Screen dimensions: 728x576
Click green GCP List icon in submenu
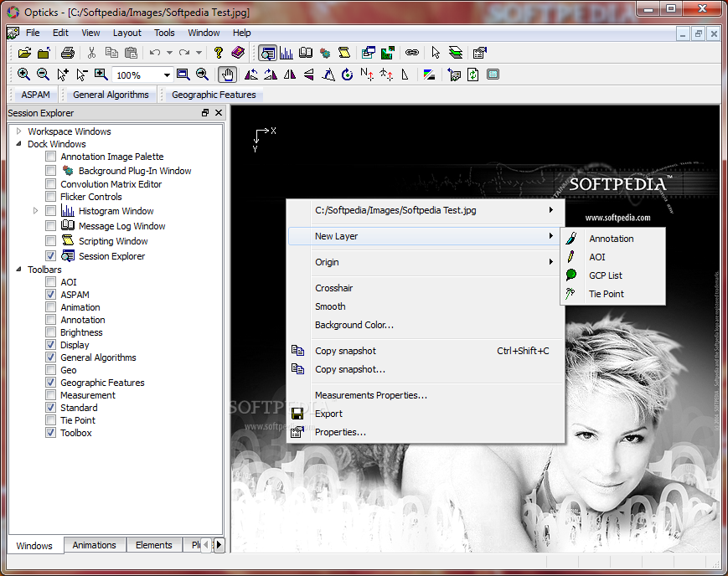pyautogui.click(x=571, y=275)
